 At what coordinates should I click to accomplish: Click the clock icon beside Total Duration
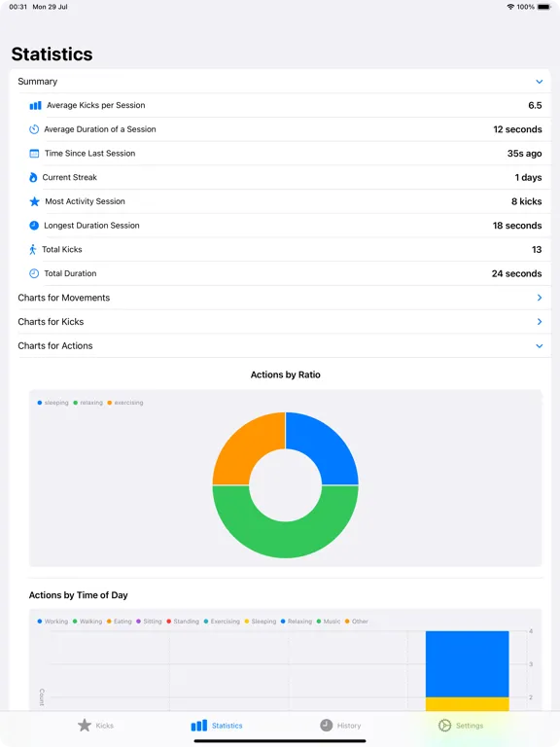point(34,273)
